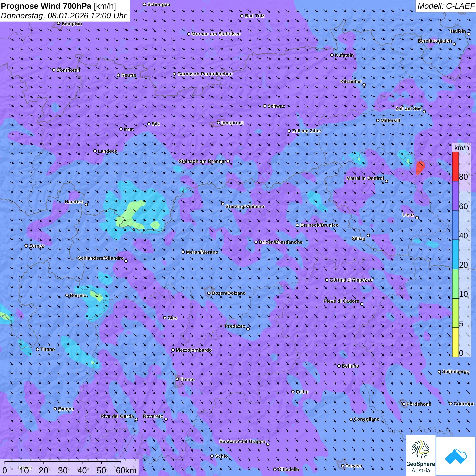Click the title "Prognose Wind 700hPa [km/h]"
This screenshot has height=476, width=476.
58,6
